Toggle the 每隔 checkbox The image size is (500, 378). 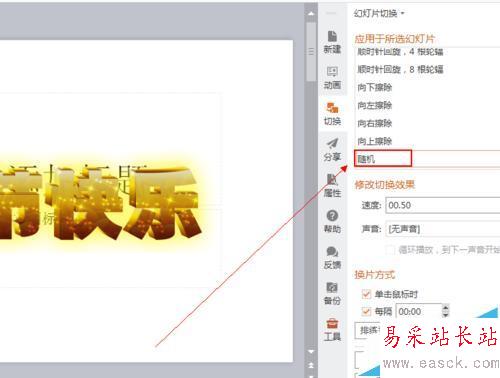coord(366,311)
